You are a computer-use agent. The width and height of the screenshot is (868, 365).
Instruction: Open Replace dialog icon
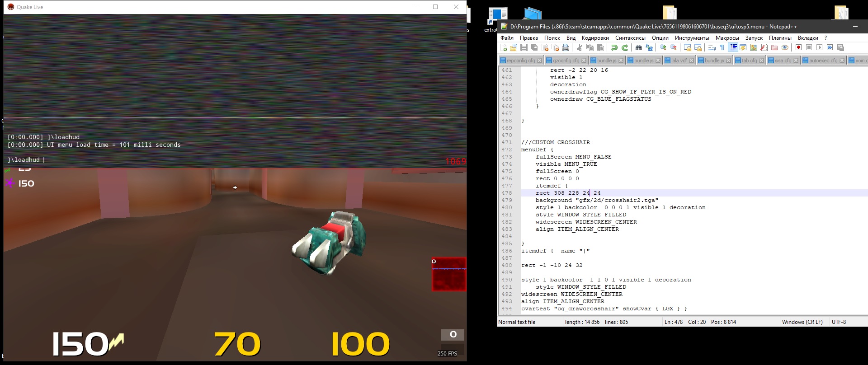[x=649, y=47]
